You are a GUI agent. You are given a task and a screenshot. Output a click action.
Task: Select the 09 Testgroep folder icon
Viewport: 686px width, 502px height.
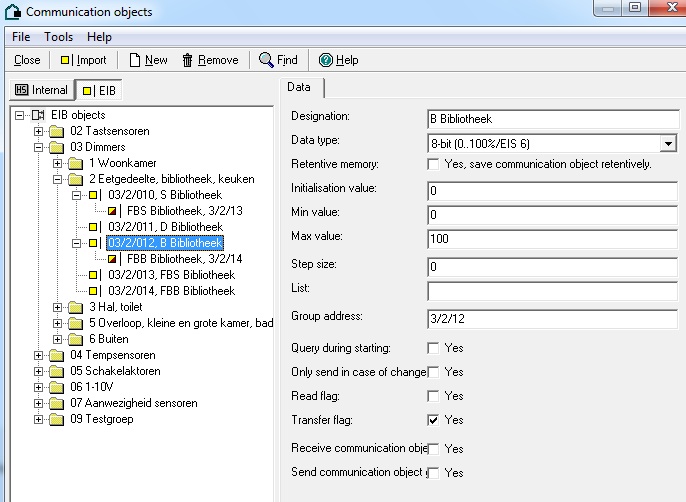58,419
